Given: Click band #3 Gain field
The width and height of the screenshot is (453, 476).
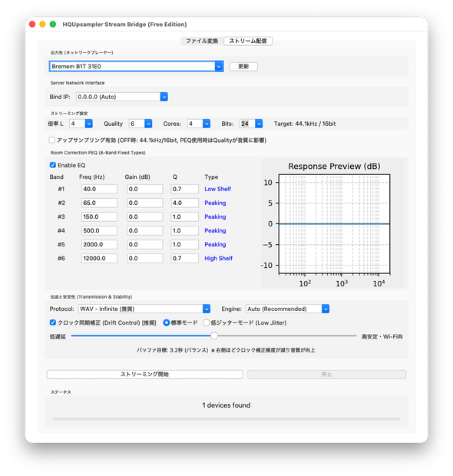Looking at the screenshot, I should point(145,217).
